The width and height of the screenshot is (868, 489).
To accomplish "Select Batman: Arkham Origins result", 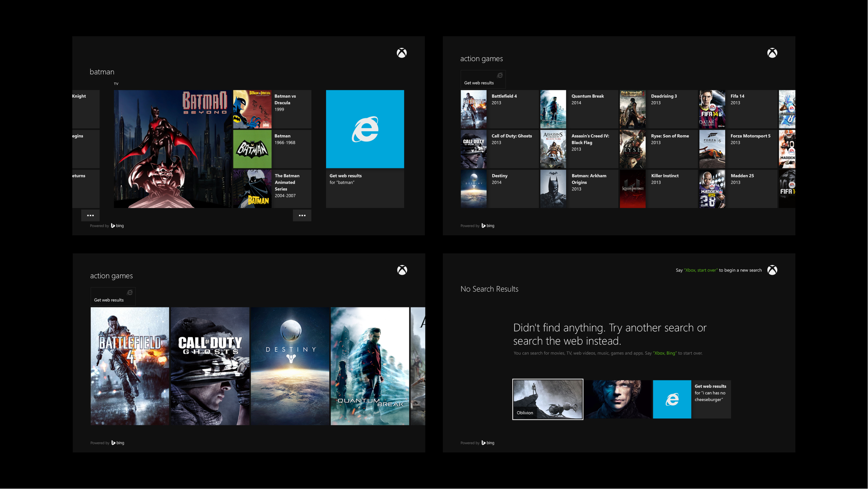I will click(x=589, y=182).
